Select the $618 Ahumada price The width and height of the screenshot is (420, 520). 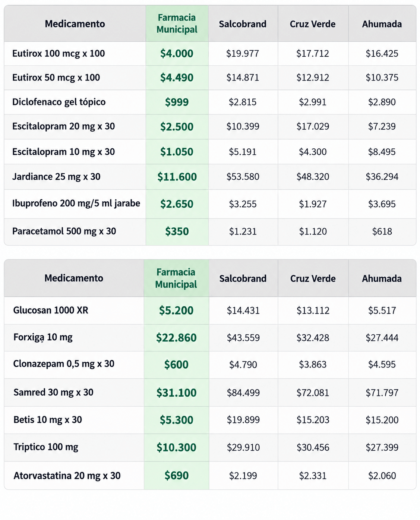[x=382, y=231]
